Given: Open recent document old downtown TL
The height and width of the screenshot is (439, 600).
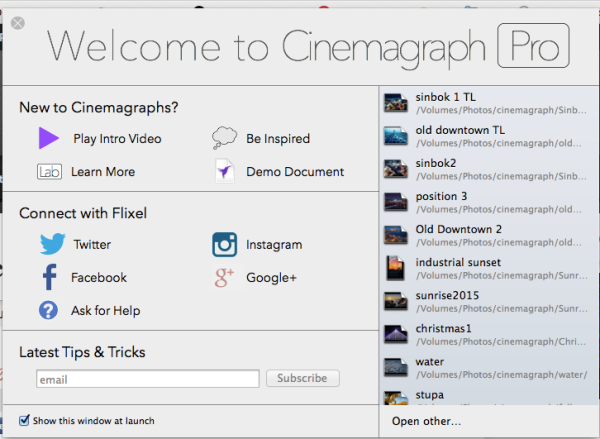Looking at the screenshot, I should [489, 136].
